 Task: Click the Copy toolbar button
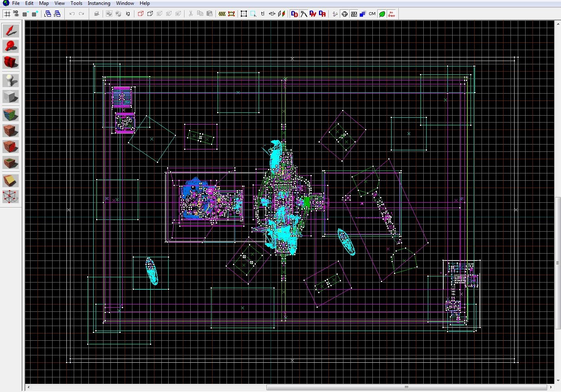200,13
